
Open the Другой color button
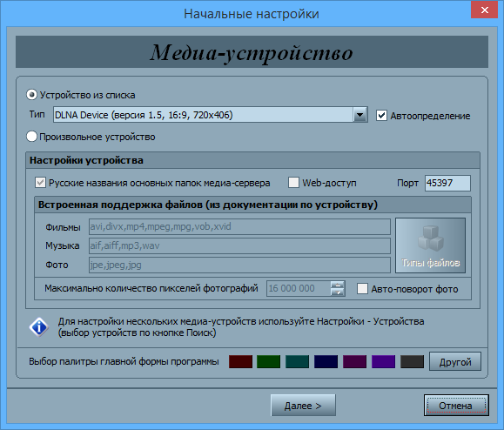455,361
